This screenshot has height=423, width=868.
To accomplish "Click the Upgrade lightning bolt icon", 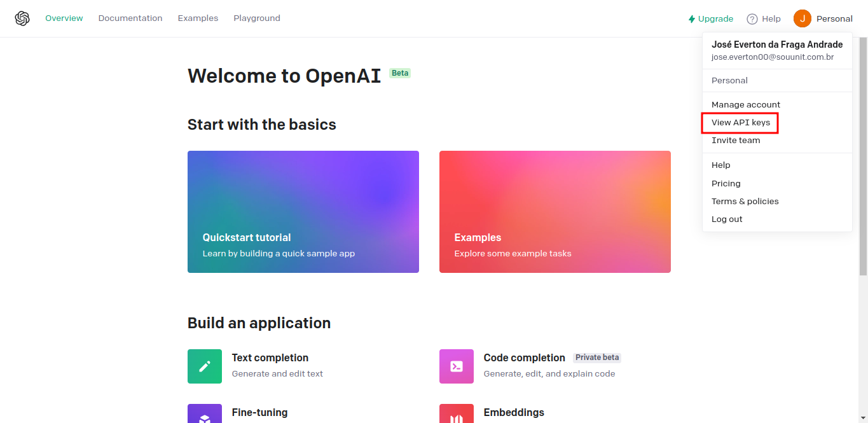I will (x=692, y=19).
